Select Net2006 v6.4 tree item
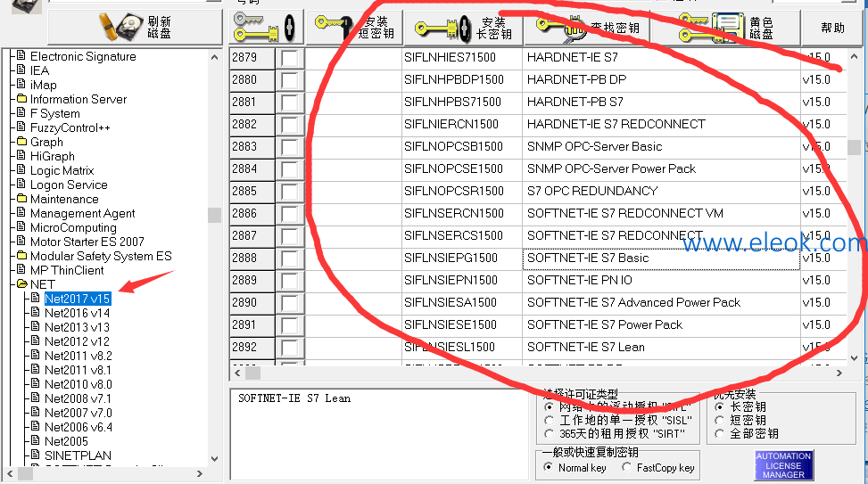 (x=78, y=427)
